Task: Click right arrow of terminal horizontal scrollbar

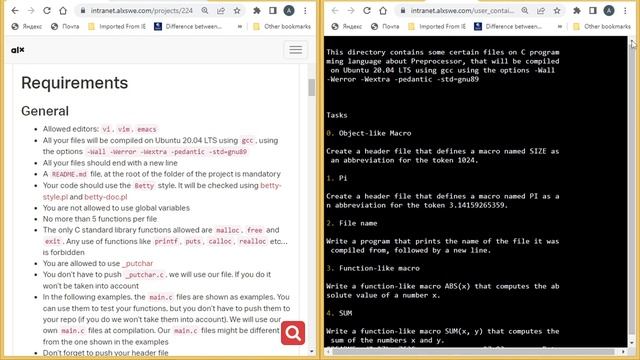Action: coord(623,351)
